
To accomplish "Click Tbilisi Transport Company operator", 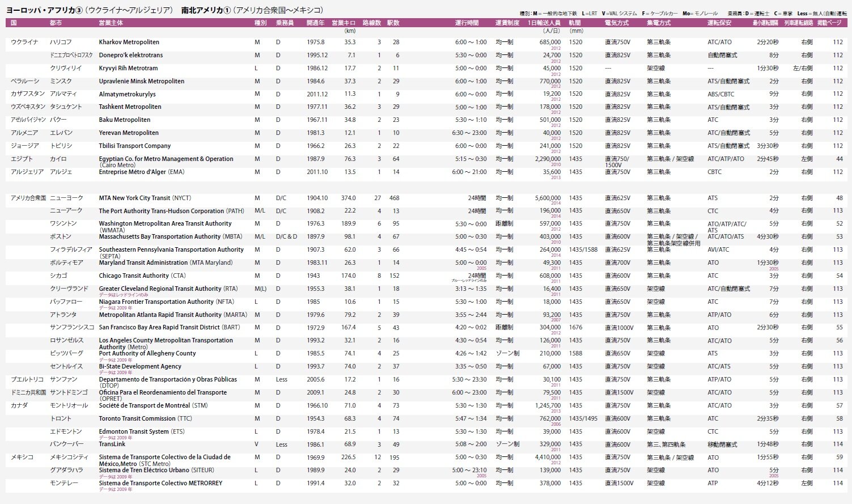I will click(135, 146).
